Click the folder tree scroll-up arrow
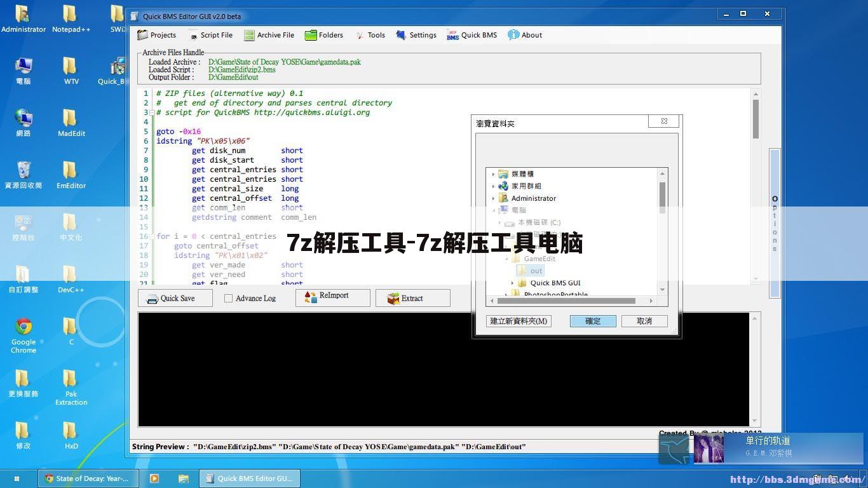The height and width of the screenshot is (488, 868). coord(662,173)
